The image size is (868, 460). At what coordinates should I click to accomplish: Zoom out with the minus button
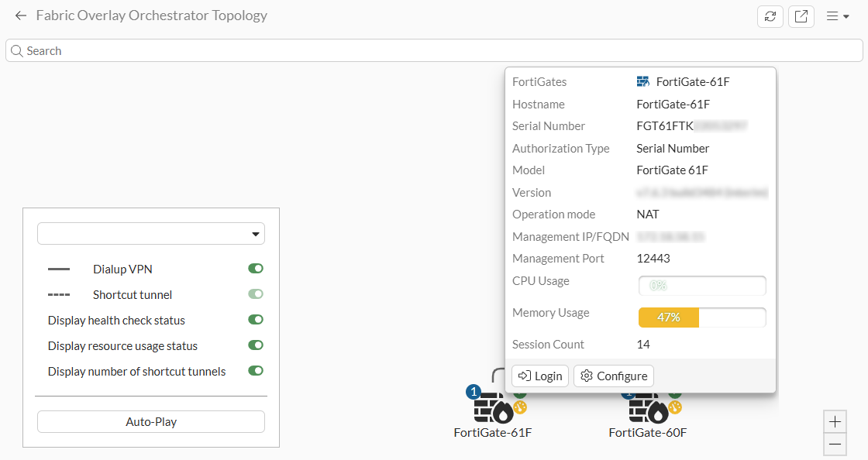point(835,445)
